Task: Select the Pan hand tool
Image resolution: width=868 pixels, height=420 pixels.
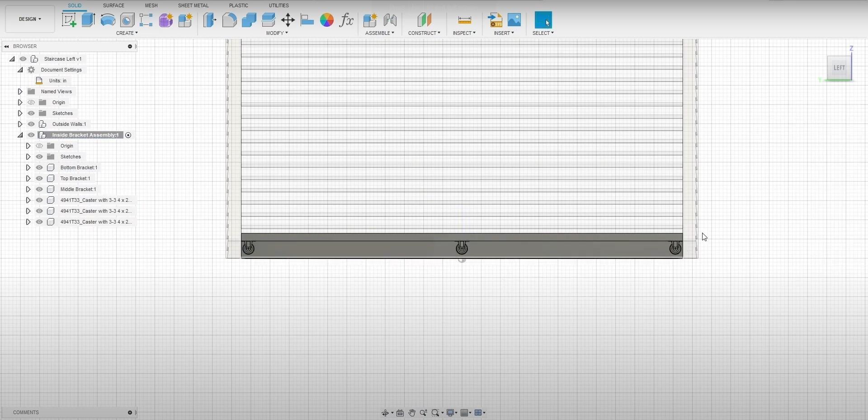Action: 412,413
